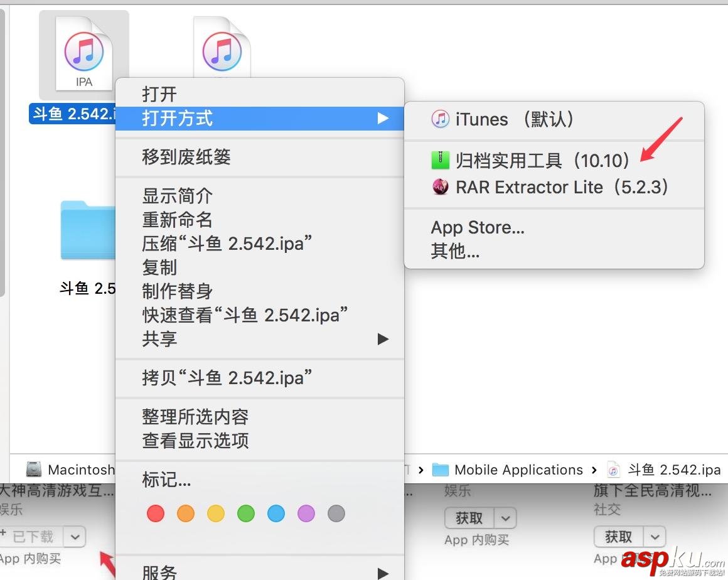This screenshot has height=580, width=728.
Task: Apply the red tag color swatch
Action: (x=155, y=513)
